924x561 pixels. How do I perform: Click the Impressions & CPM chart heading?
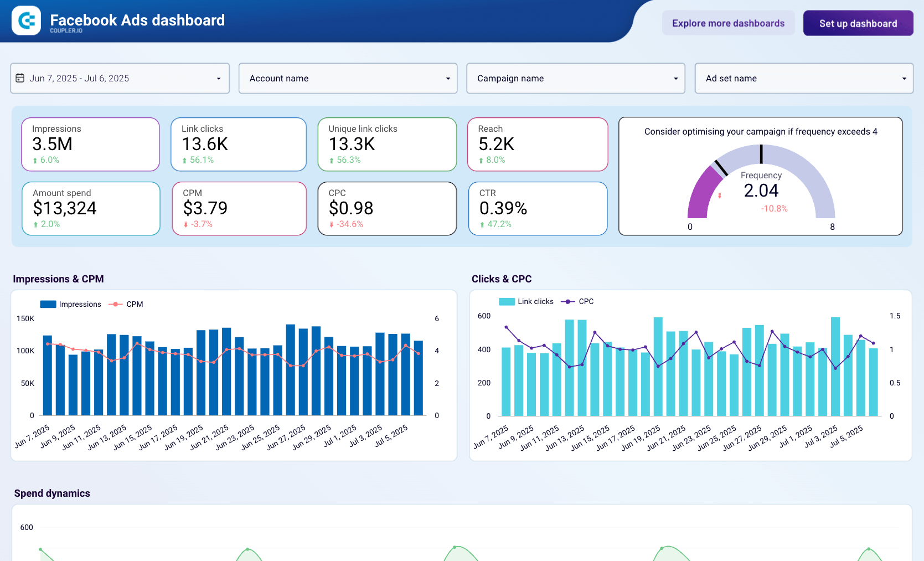(x=58, y=279)
